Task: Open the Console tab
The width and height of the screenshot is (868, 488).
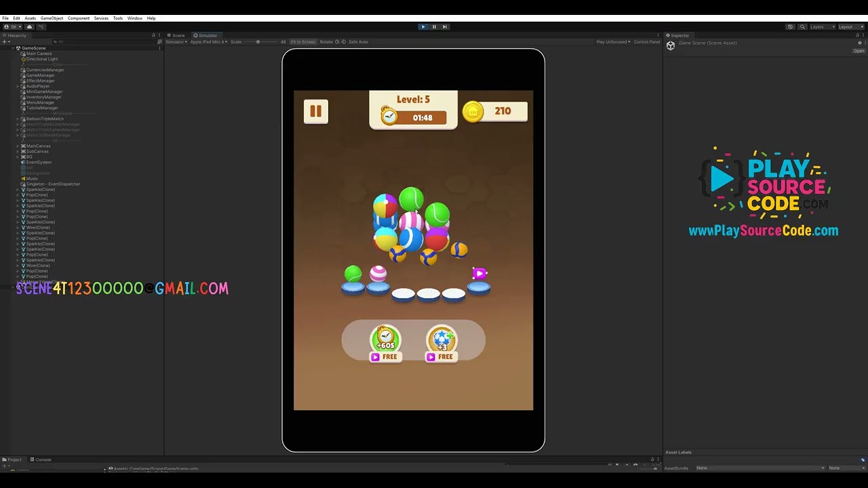Action: tap(41, 460)
